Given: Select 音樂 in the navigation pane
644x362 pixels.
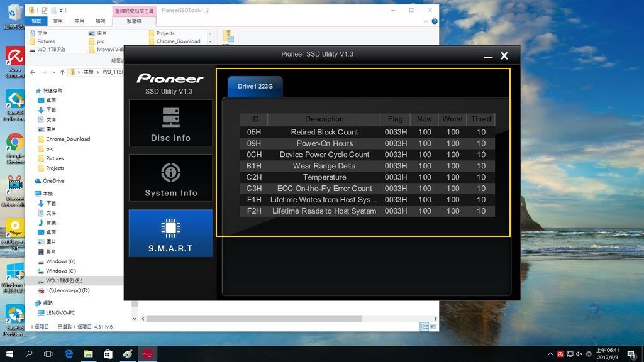Looking at the screenshot, I should [x=51, y=222].
